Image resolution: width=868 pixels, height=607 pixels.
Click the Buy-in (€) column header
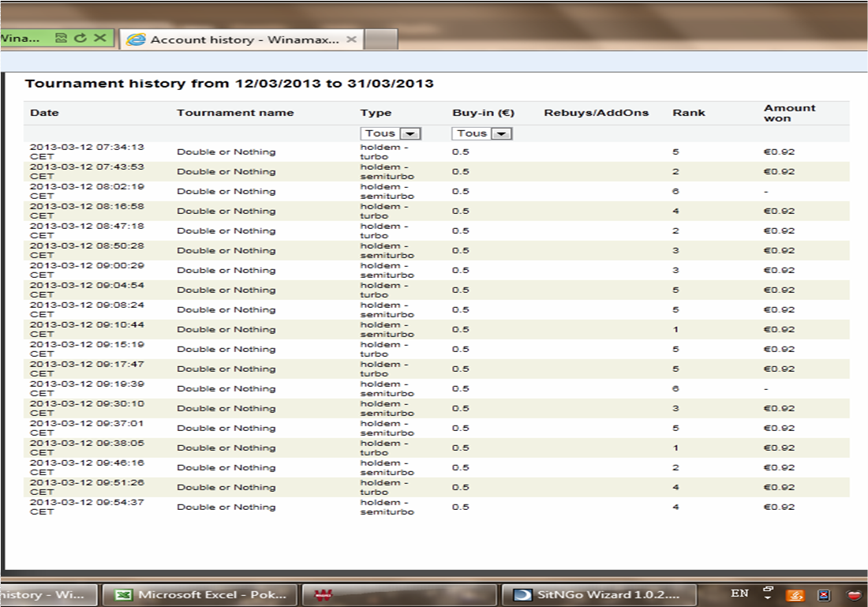coord(483,113)
